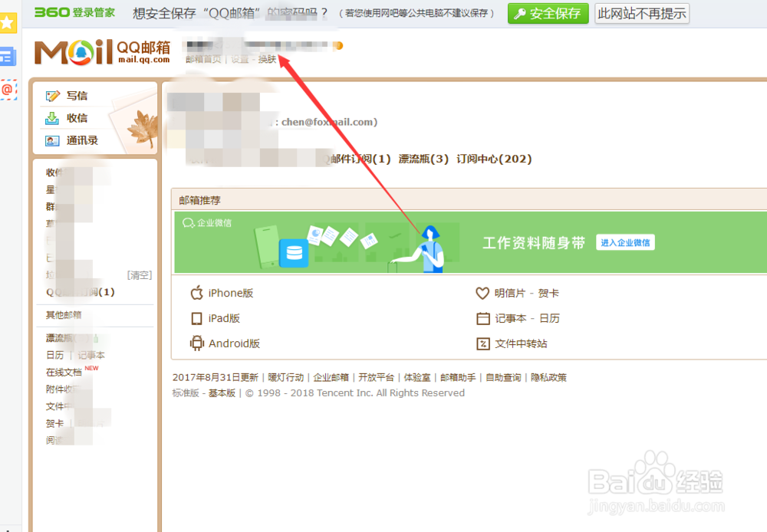Open the yellow star favorites icon

click(x=8, y=22)
